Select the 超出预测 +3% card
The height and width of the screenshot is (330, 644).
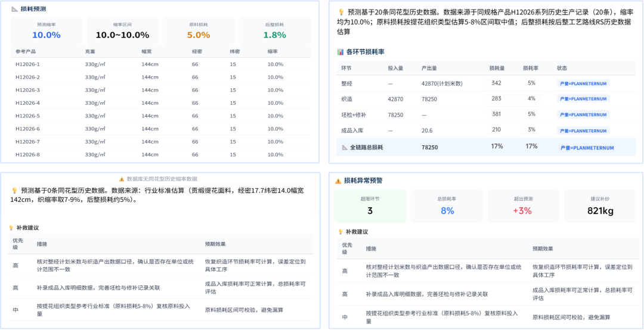(522, 206)
